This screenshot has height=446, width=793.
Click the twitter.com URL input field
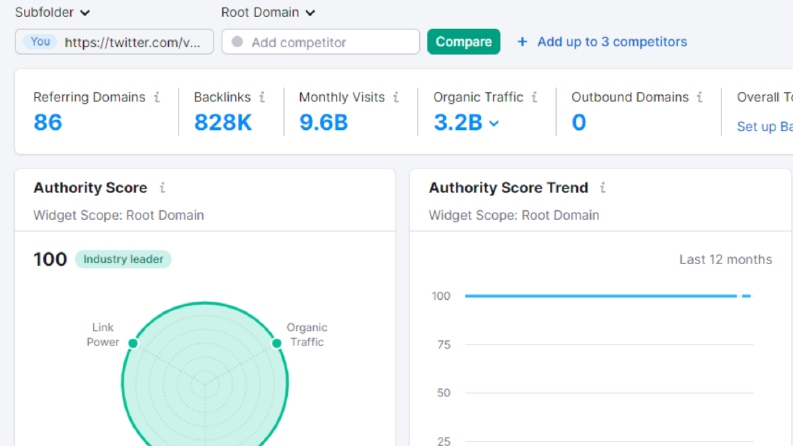tap(114, 42)
